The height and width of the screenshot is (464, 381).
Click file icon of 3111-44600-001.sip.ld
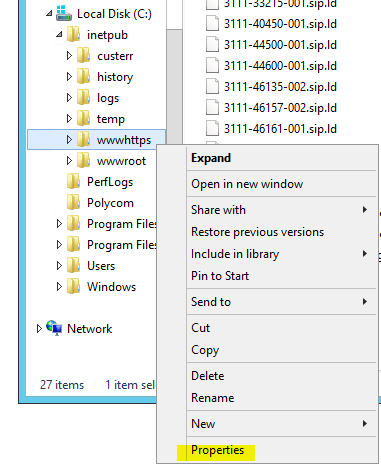[x=212, y=66]
